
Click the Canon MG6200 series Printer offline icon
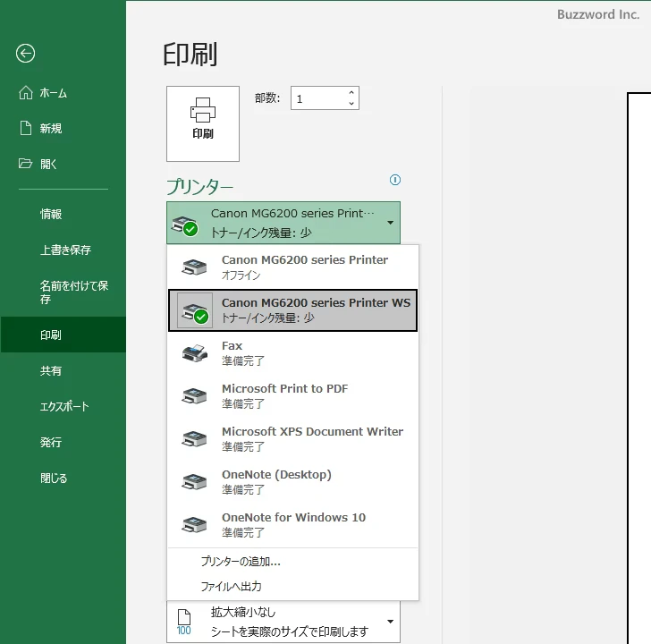[194, 267]
